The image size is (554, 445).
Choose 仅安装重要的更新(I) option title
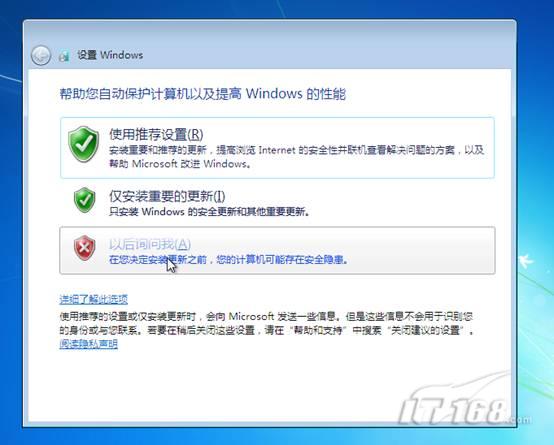[x=167, y=196]
